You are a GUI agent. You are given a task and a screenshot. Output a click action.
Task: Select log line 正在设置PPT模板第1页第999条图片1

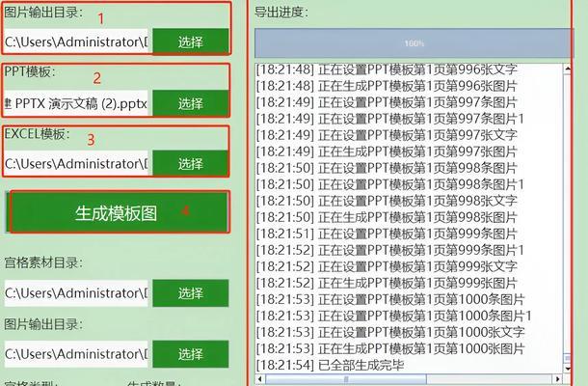390,250
